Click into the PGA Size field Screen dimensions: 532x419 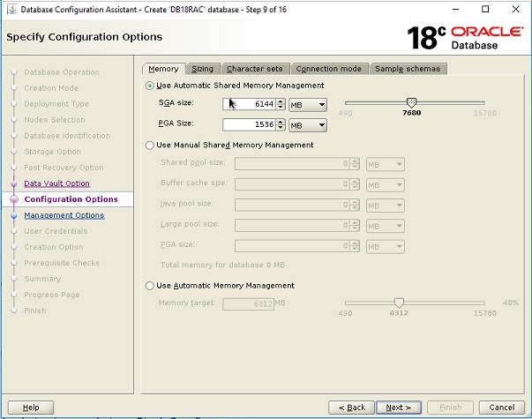click(x=250, y=124)
